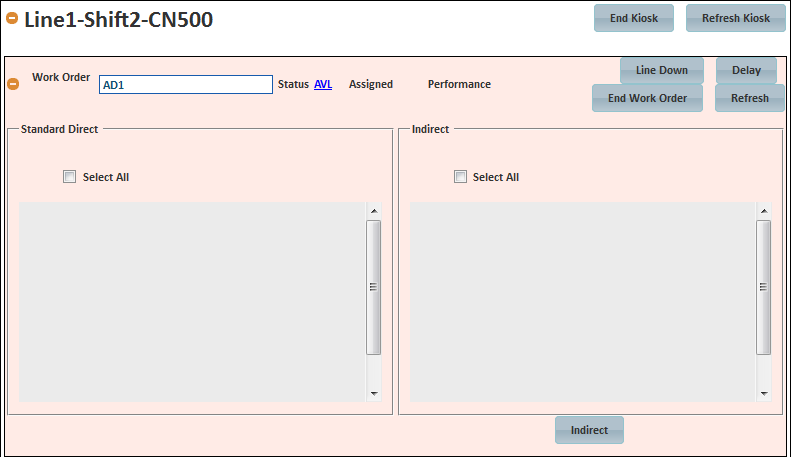Click the Refresh Kiosk button
The image size is (791, 457).
pos(736,18)
